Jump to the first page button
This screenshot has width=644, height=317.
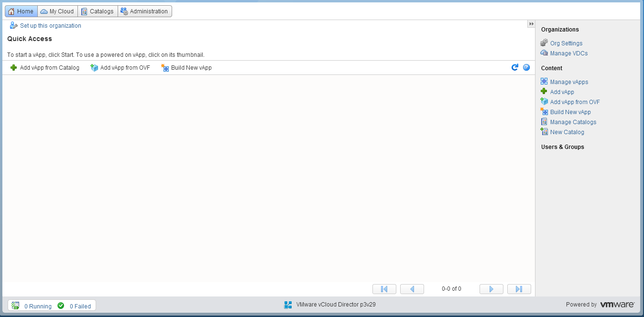coord(384,289)
